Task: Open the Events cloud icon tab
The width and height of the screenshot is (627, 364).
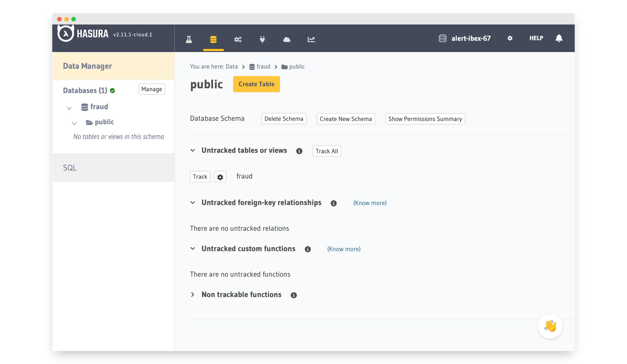Action: tap(287, 39)
